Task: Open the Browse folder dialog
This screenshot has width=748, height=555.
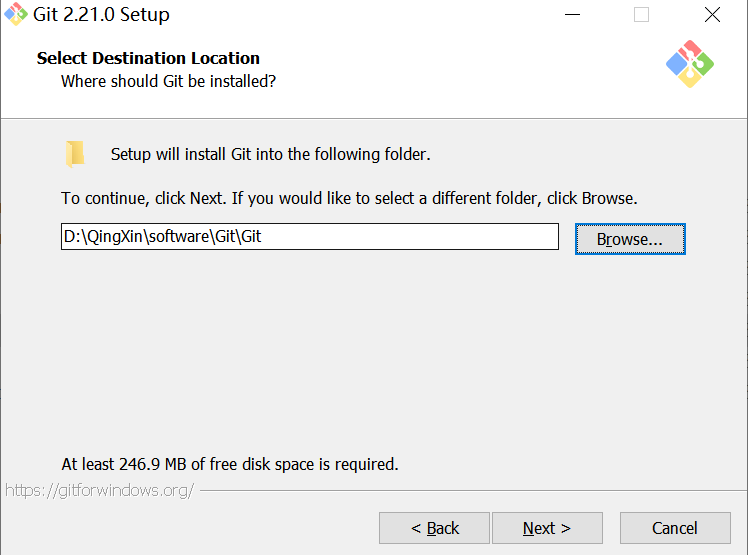Action: click(630, 239)
